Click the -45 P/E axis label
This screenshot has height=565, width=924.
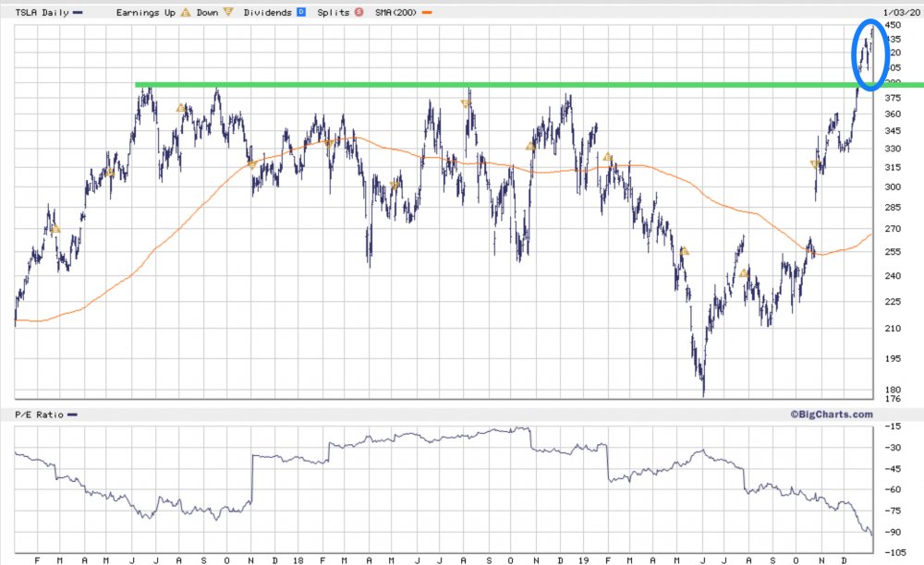tap(893, 468)
